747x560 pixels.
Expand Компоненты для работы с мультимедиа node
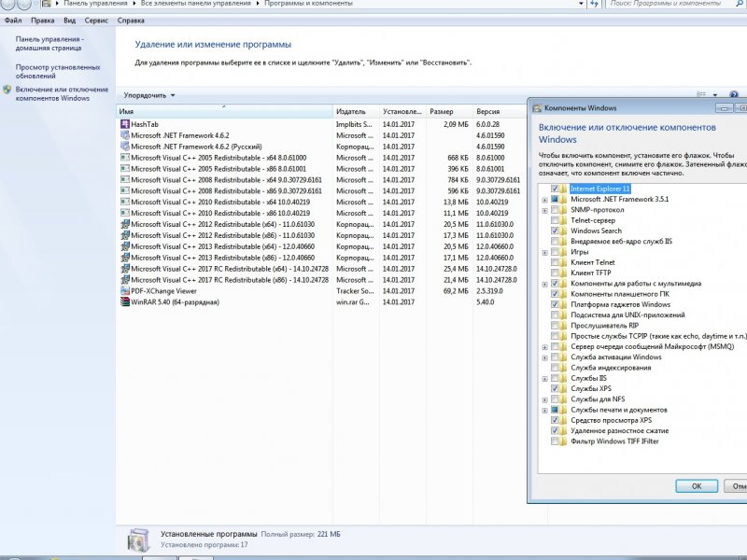545,284
